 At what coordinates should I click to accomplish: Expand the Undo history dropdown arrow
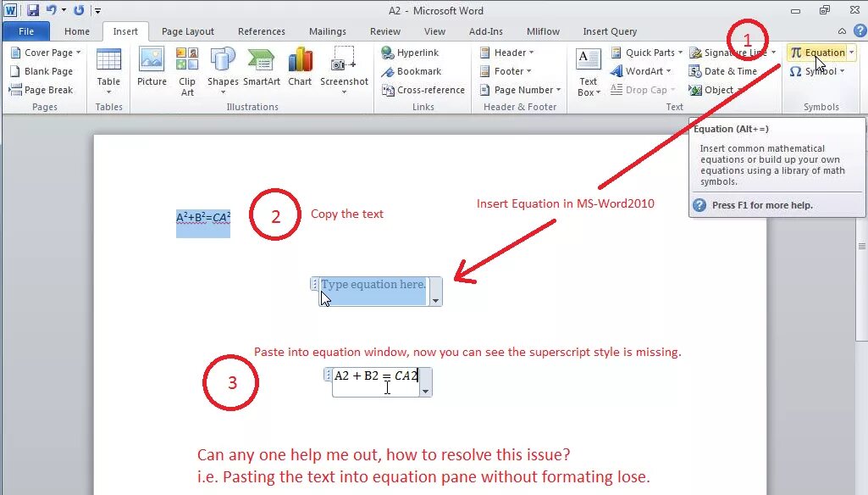pyautogui.click(x=64, y=10)
